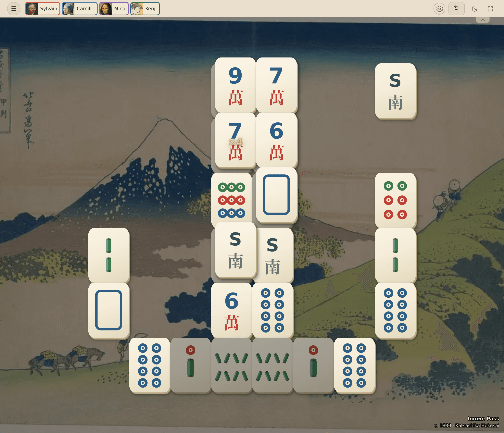
Task: Click Sylvain's avatar portrait
Action: (32, 8)
